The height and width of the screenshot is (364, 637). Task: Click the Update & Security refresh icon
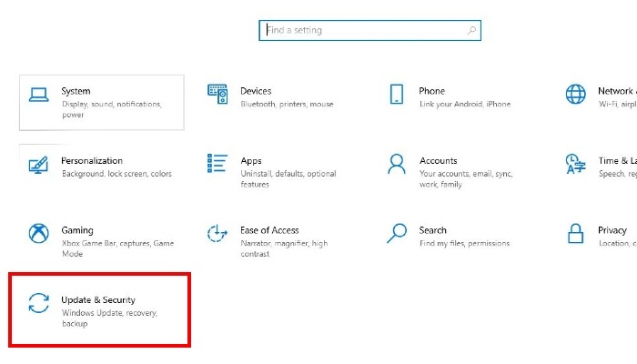[x=38, y=303]
